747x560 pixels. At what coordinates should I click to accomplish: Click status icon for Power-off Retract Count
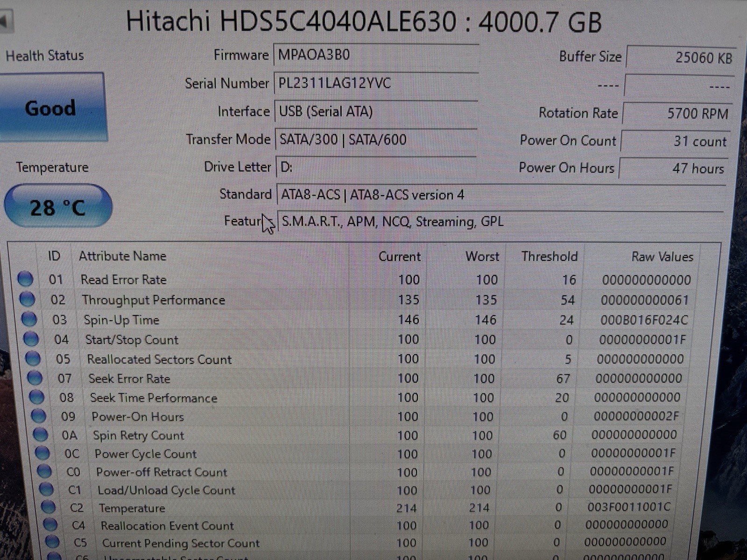(x=44, y=471)
